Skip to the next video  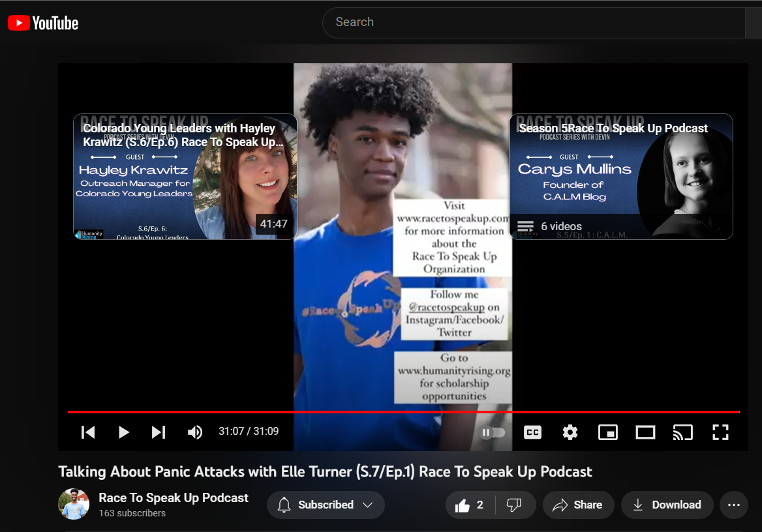coord(159,432)
